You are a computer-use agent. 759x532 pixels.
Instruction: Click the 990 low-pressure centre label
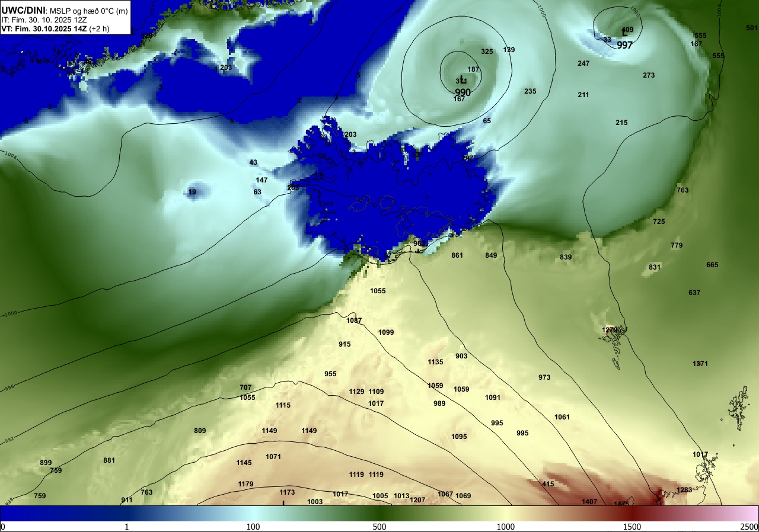[x=463, y=92]
